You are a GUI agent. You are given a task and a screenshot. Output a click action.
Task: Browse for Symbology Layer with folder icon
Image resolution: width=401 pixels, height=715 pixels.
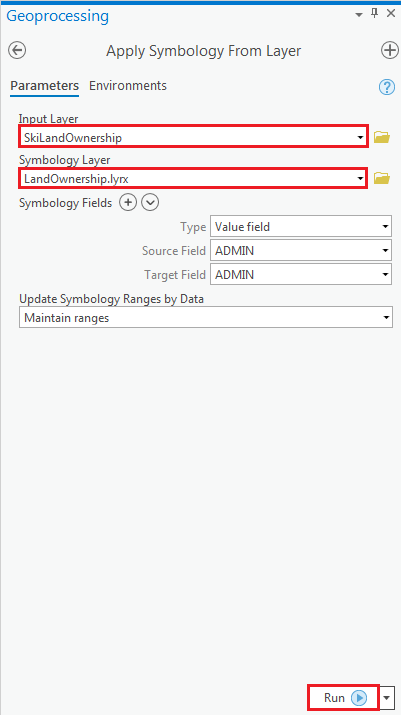coord(382,178)
